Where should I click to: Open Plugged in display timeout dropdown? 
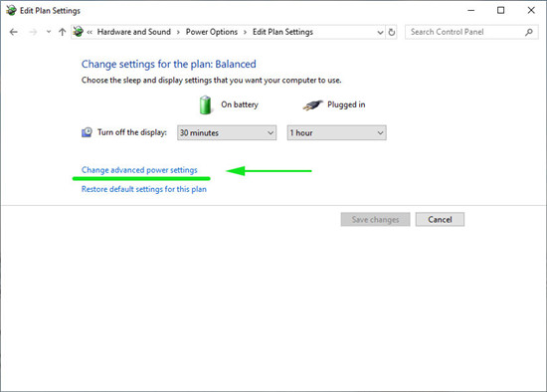(x=336, y=133)
